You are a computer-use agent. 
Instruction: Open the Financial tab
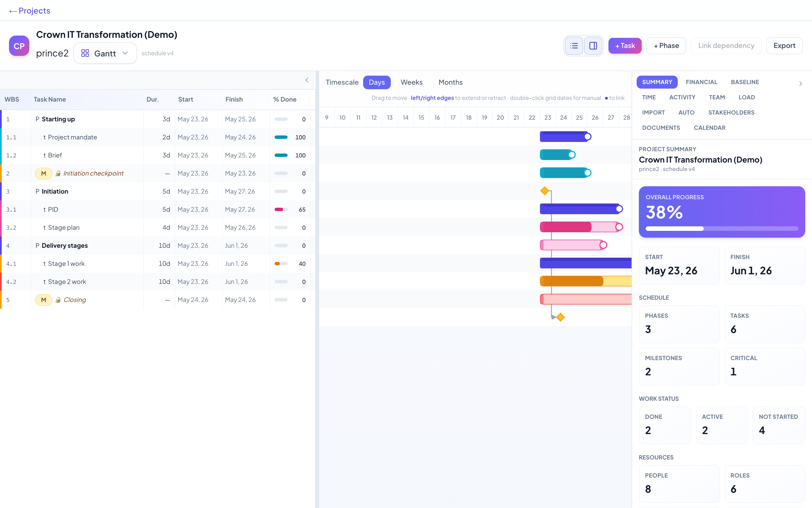pyautogui.click(x=701, y=82)
